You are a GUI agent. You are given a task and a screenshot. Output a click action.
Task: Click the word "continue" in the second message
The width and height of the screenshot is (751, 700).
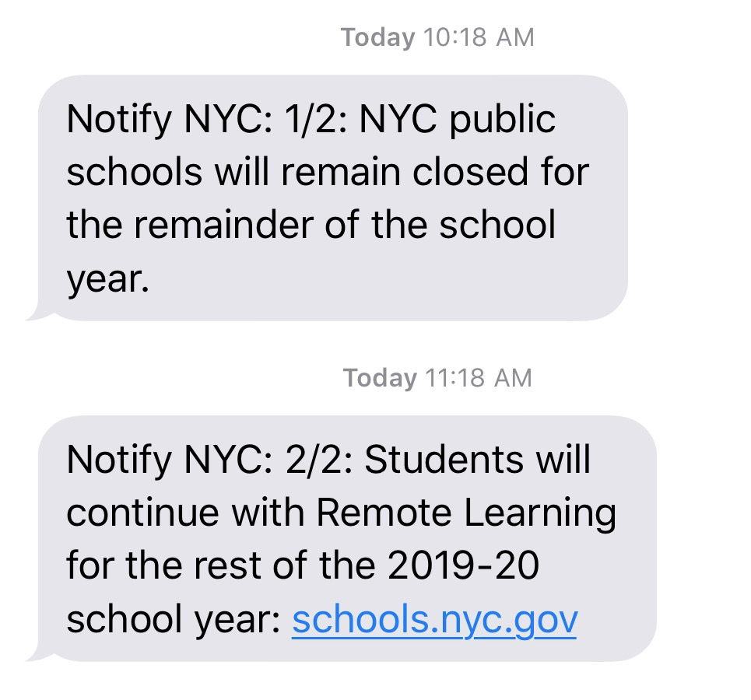142,513
